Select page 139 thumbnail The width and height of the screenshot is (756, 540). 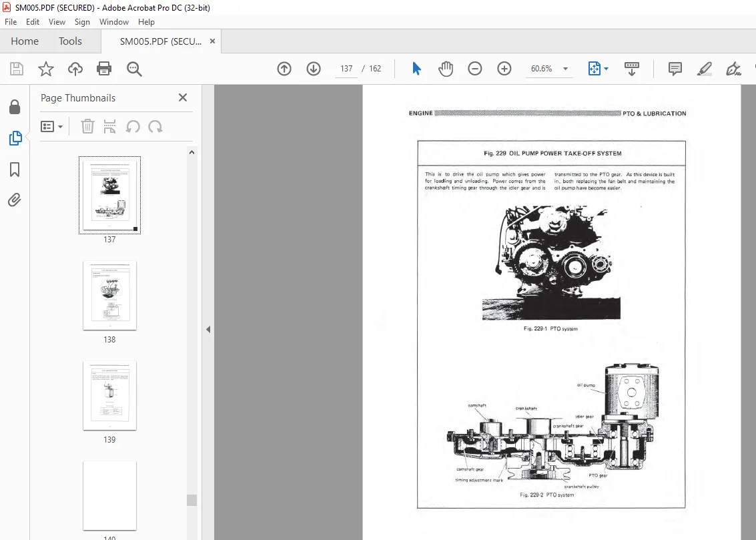pos(109,395)
